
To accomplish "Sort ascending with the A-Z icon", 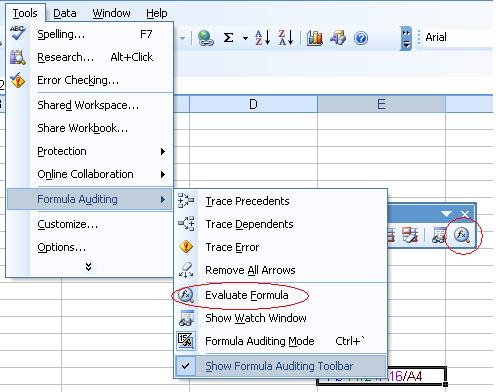I will (262, 37).
